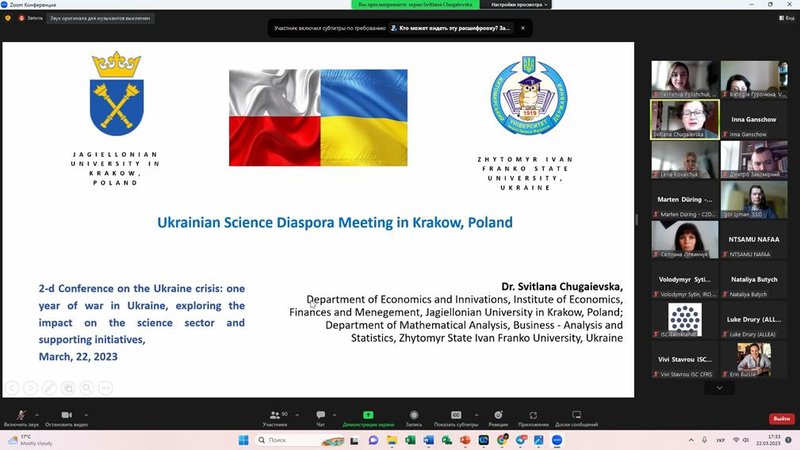Open the Zoom taskbar icon
The width and height of the screenshot is (800, 450).
tap(557, 440)
